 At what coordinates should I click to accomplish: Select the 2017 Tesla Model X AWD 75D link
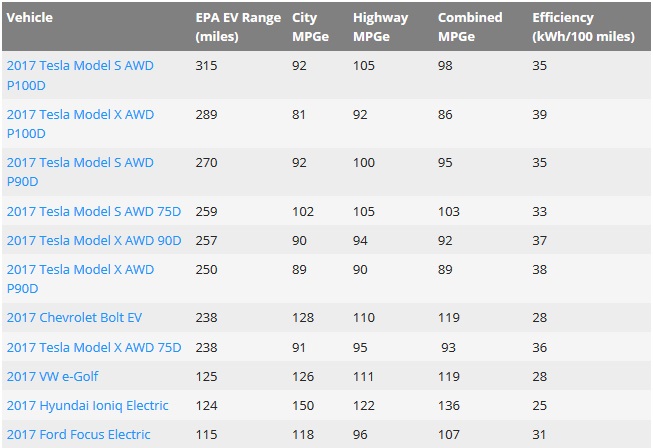click(x=94, y=347)
